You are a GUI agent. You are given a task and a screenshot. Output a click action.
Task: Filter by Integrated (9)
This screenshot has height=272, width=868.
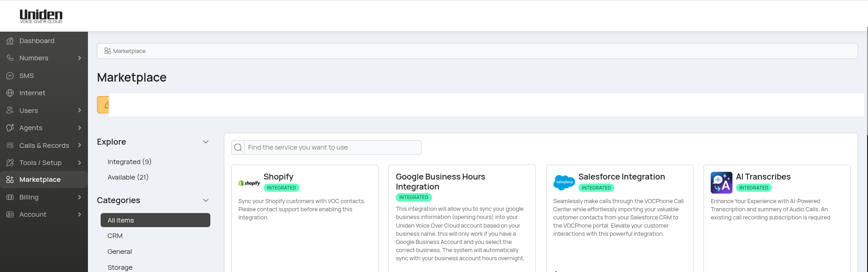[129, 162]
